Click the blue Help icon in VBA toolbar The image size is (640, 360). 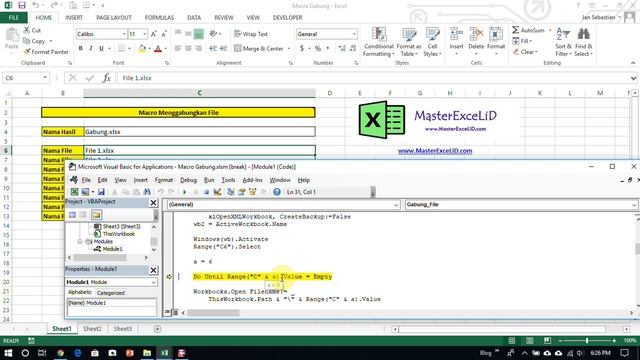[x=277, y=192]
